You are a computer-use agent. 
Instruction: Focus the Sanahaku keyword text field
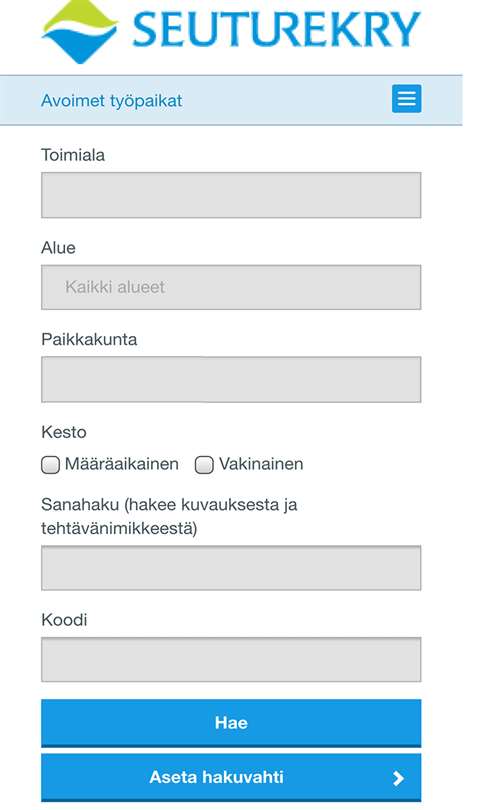[231, 568]
